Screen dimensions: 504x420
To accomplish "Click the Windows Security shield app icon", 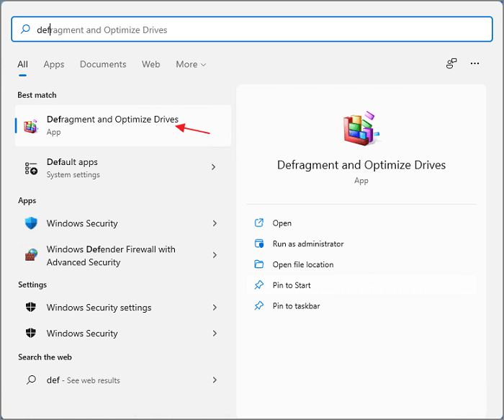I will pyautogui.click(x=31, y=223).
